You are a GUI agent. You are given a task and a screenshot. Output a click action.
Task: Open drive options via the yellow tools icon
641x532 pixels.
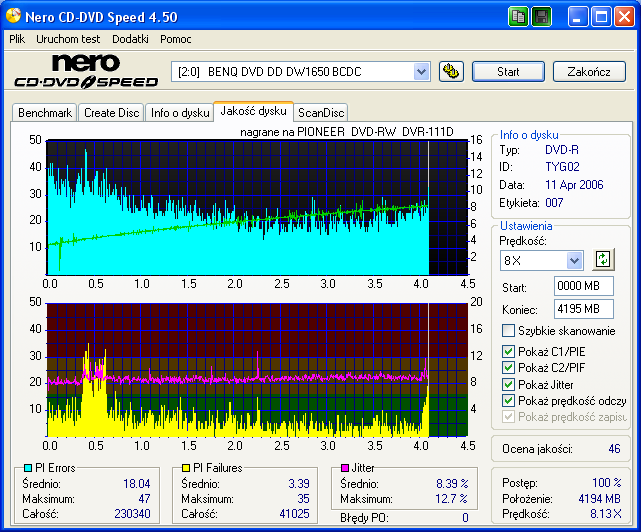[x=451, y=72]
